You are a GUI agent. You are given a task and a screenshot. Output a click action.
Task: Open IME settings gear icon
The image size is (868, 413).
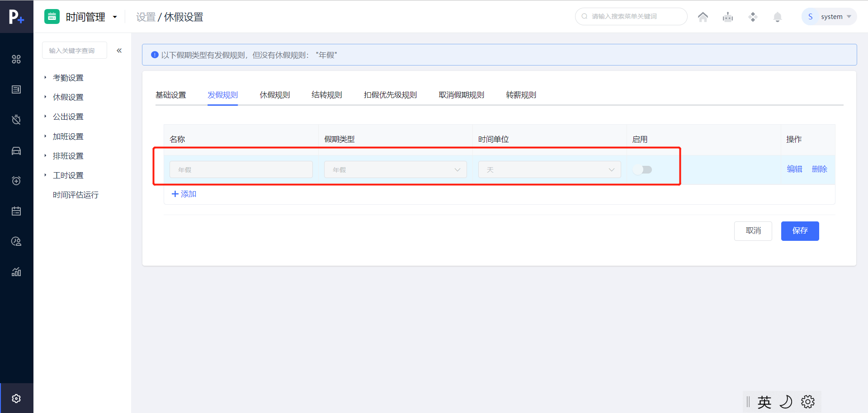[808, 402]
